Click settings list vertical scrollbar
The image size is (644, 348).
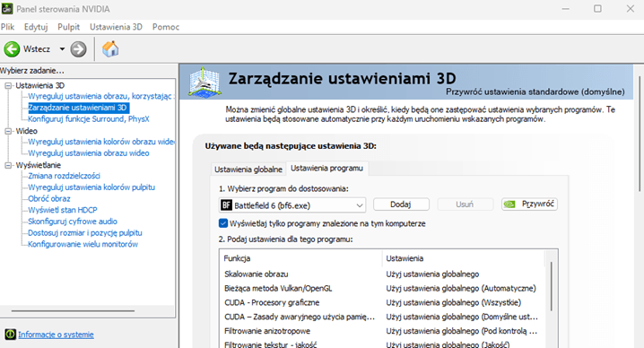[x=552, y=286]
